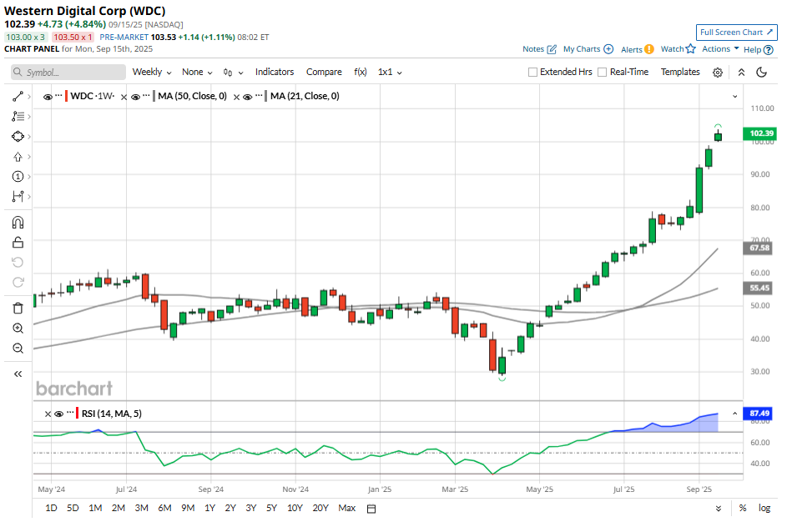Screen dimensions: 787x532
Task: Click the RSI red color bar
Action: 78,413
